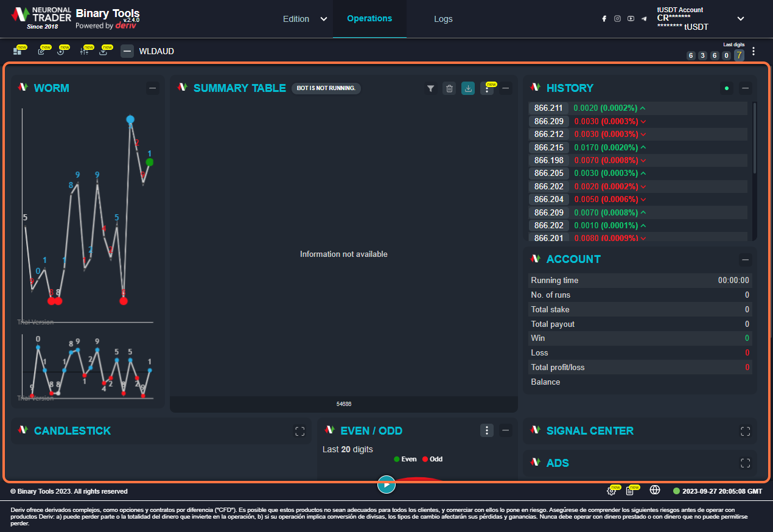Open the Telegram link icon
The width and height of the screenshot is (773, 532).
(644, 19)
